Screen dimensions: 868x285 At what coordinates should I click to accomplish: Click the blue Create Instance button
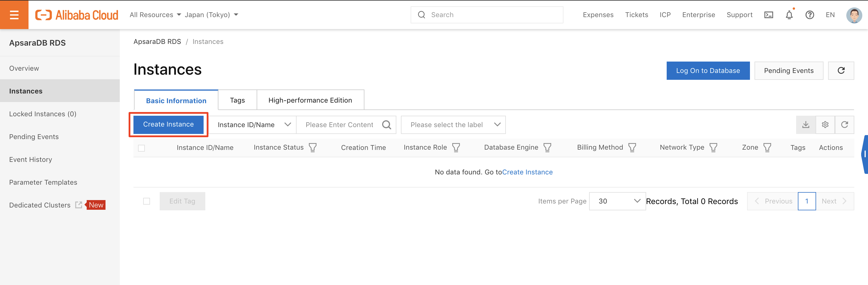click(169, 124)
